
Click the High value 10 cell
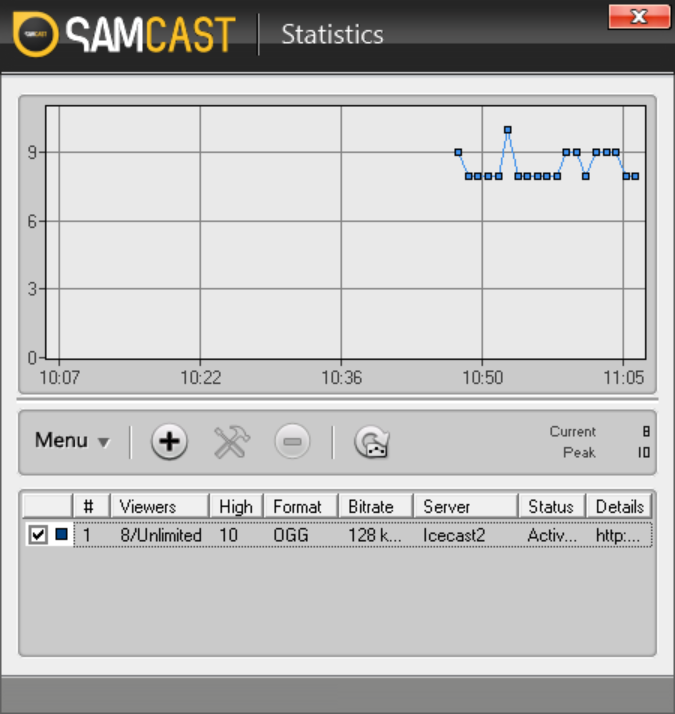(229, 535)
